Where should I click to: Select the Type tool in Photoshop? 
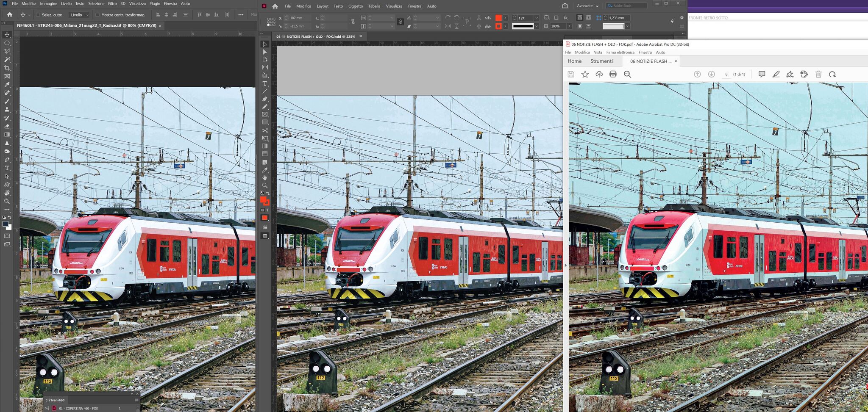point(7,168)
